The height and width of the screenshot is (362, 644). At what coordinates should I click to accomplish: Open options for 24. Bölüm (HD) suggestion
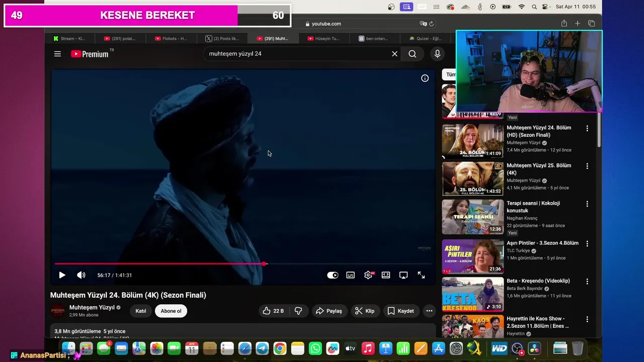[x=587, y=128]
